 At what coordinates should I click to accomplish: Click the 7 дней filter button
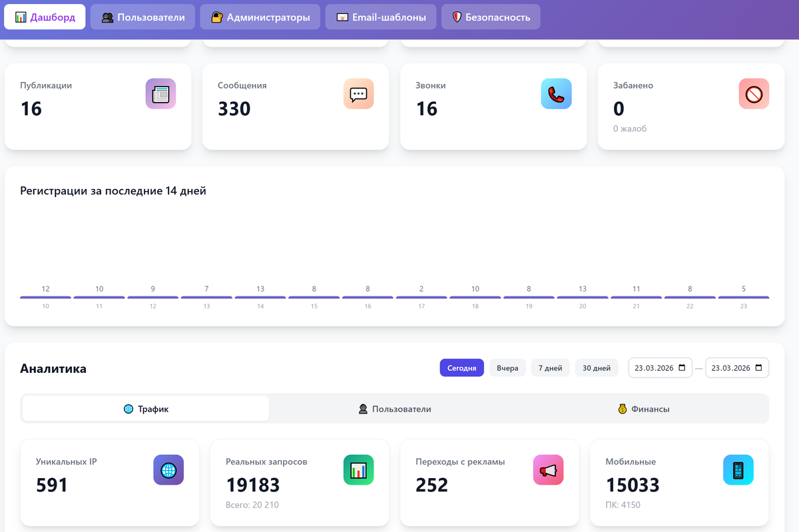[550, 367]
